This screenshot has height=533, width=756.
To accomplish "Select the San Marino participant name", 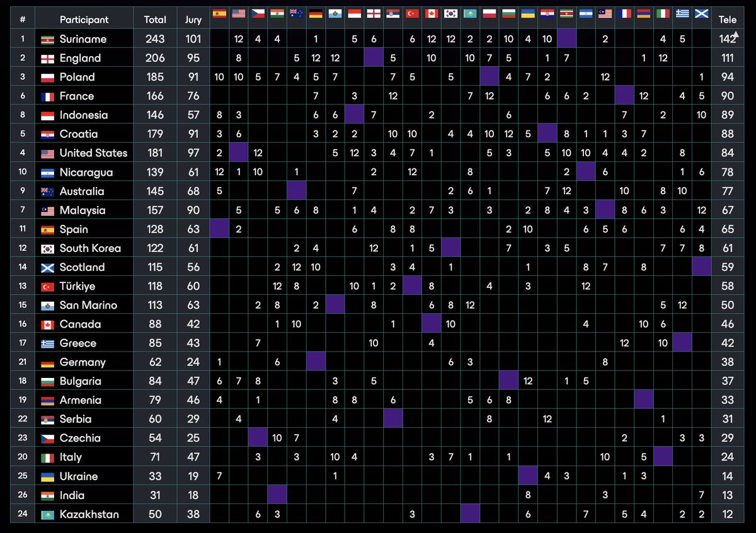I will coord(88,305).
